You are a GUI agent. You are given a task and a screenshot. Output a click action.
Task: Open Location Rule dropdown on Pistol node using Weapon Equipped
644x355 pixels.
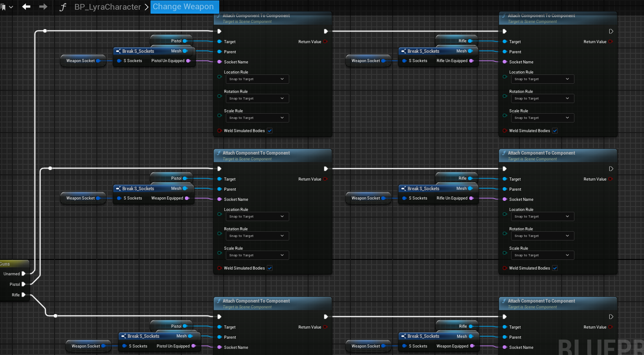(258, 217)
